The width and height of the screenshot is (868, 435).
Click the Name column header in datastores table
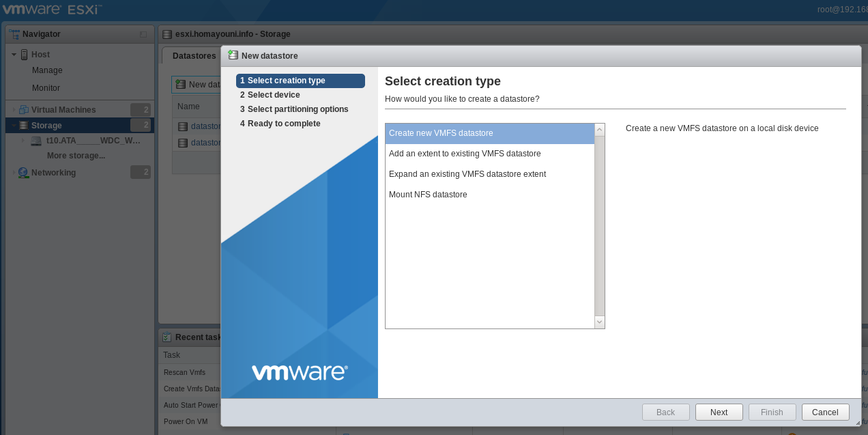188,107
